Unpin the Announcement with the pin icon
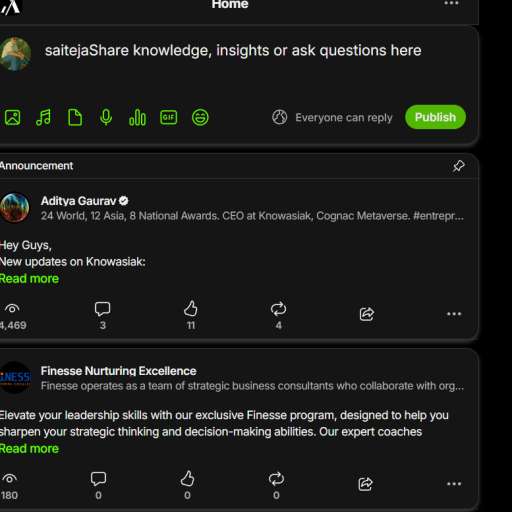 click(x=458, y=166)
